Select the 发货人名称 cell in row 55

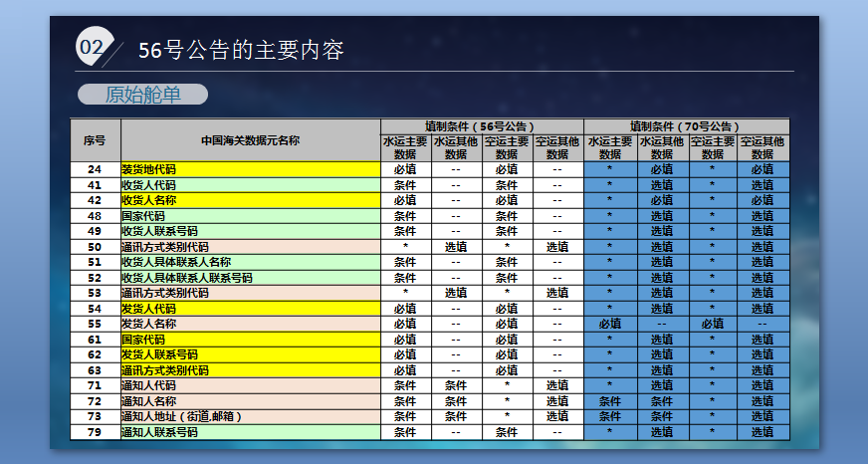250,324
